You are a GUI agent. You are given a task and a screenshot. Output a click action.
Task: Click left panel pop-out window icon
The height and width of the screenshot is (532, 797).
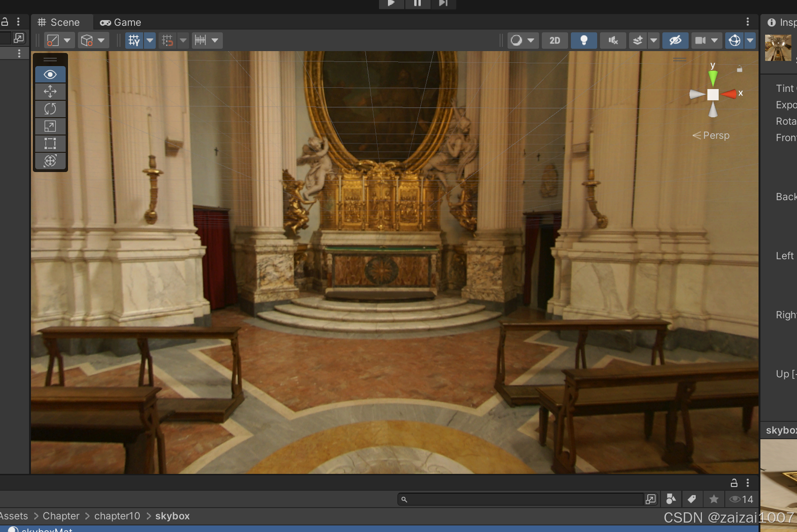pyautogui.click(x=19, y=37)
